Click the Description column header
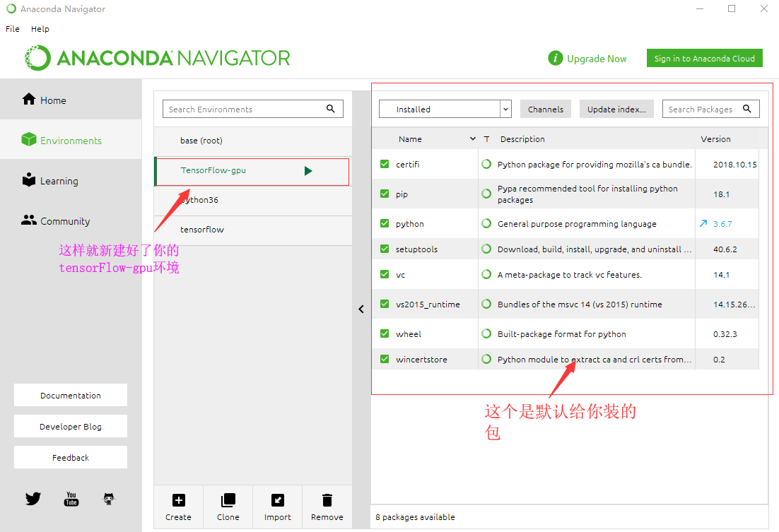779x532 pixels. click(522, 139)
